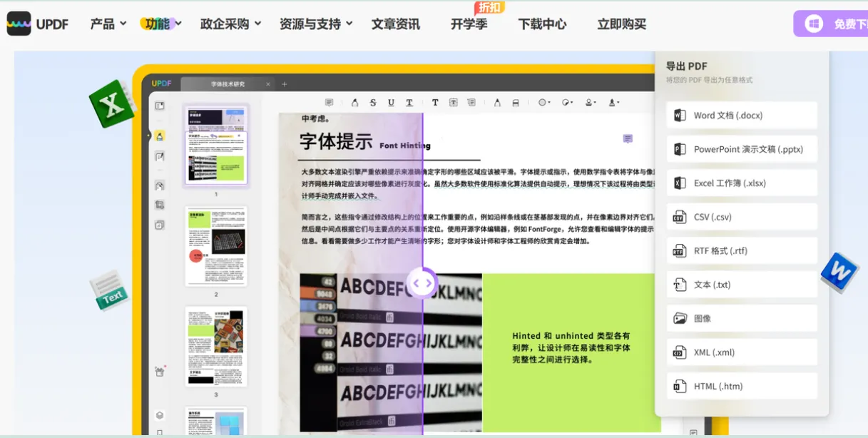
Task: Export as Excel 工作簿 (.xlsx)
Action: point(742,183)
